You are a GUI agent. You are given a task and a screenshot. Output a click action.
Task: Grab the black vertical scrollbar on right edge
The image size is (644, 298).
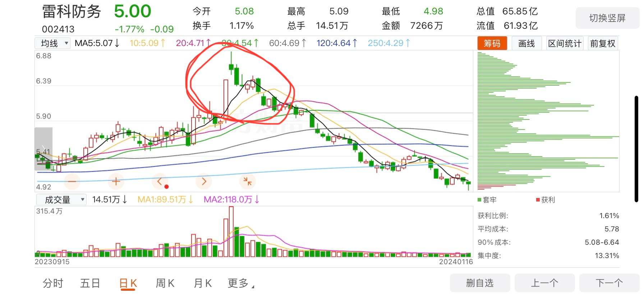pos(636,149)
